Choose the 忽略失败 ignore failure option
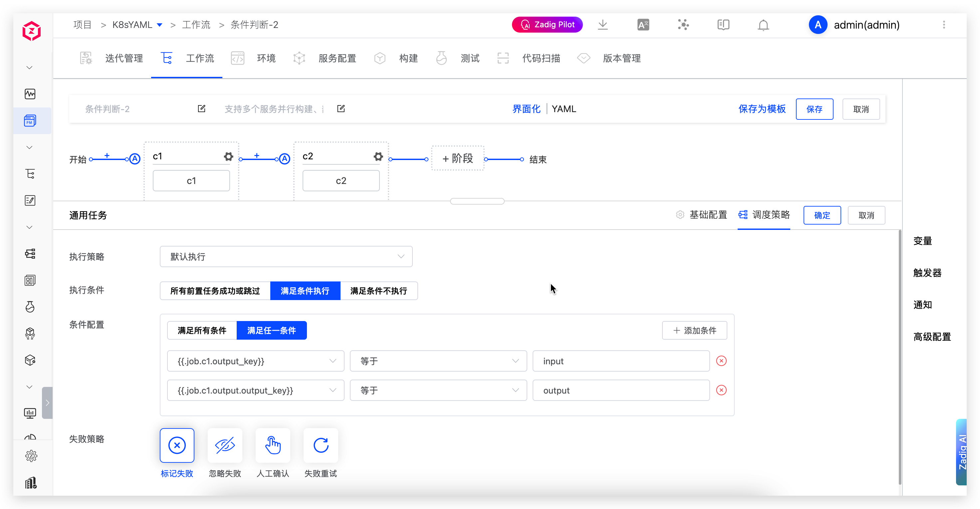The image size is (980, 509). point(225,445)
